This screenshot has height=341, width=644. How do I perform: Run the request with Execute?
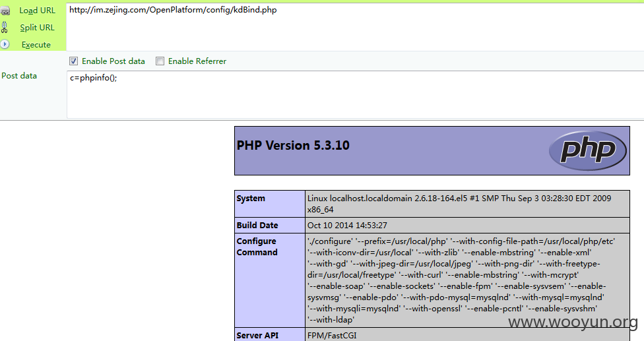(x=36, y=45)
